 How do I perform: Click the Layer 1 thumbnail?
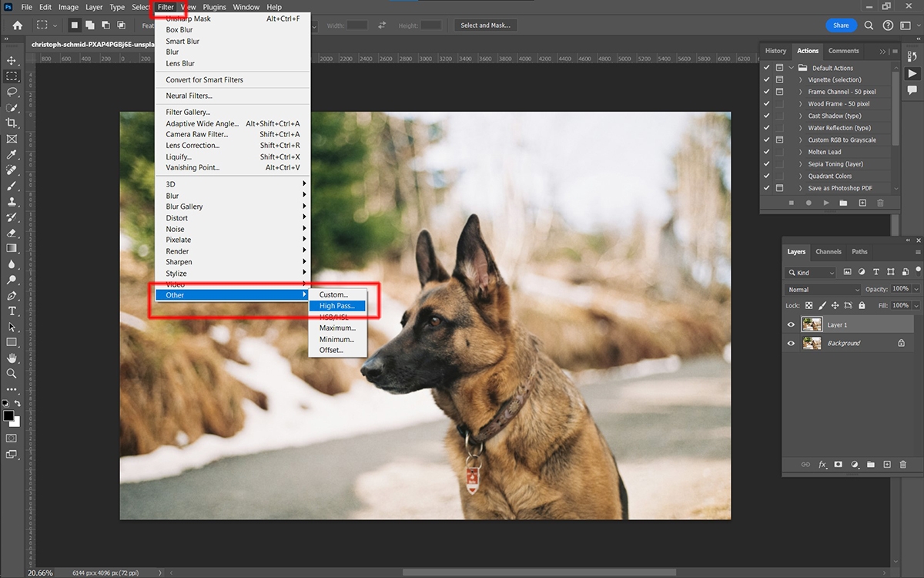point(811,325)
